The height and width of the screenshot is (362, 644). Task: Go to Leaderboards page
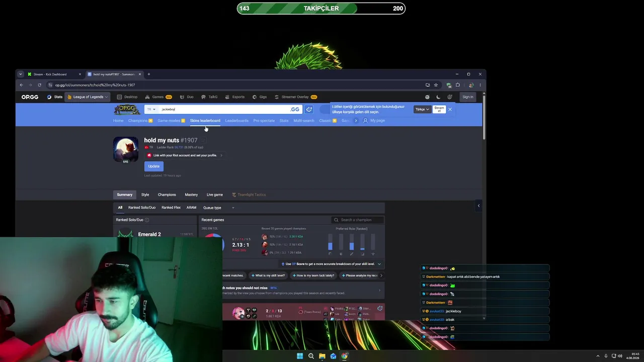236,121
